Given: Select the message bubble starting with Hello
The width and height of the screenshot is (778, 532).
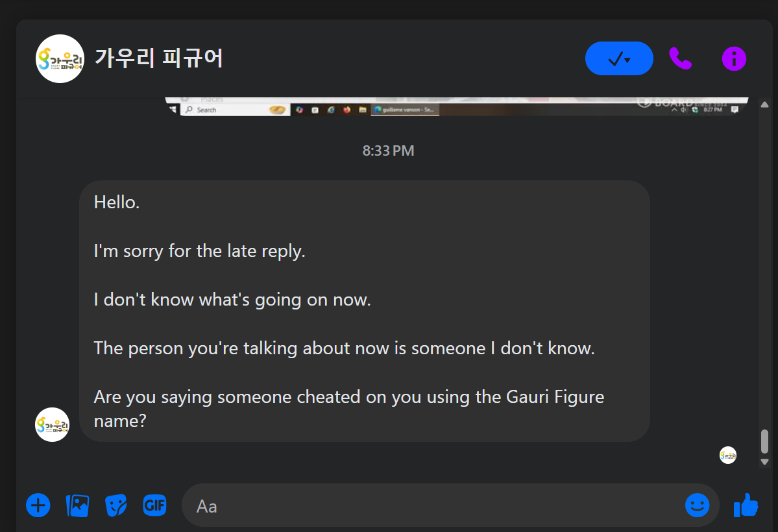Looking at the screenshot, I should pos(365,311).
